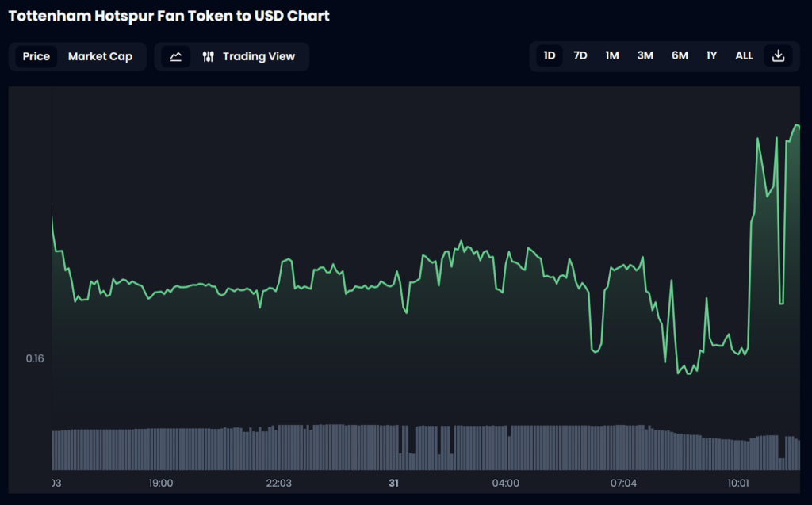812x505 pixels.
Task: Click the 0.16 price axis label
Action: click(35, 358)
